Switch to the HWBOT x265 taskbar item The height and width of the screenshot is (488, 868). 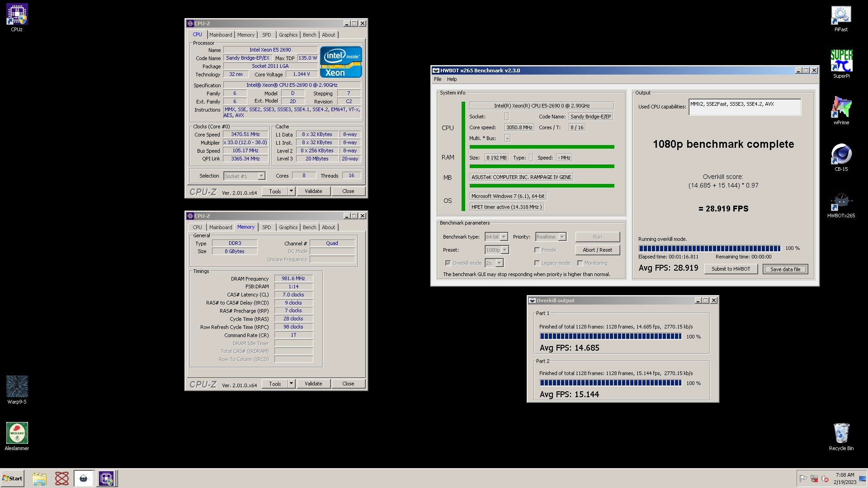tap(84, 479)
